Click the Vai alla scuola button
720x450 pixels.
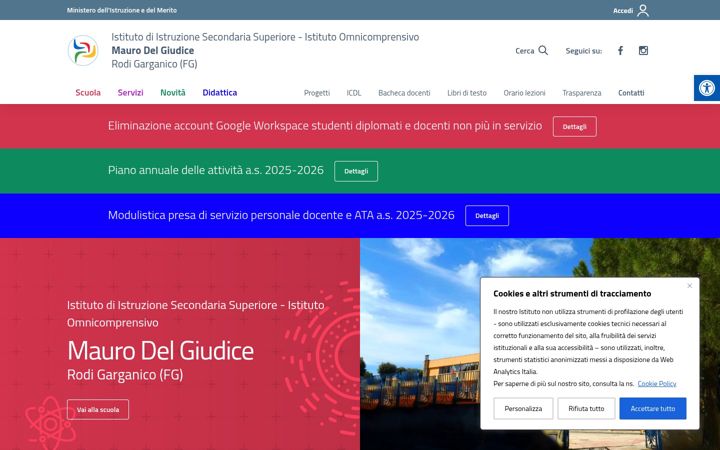pos(98,410)
